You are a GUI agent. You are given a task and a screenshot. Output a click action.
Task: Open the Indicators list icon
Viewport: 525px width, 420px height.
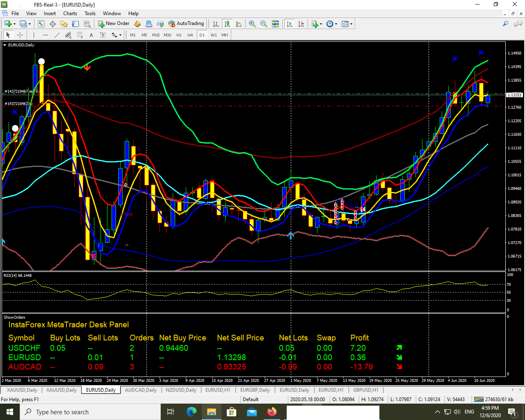[x=315, y=24]
